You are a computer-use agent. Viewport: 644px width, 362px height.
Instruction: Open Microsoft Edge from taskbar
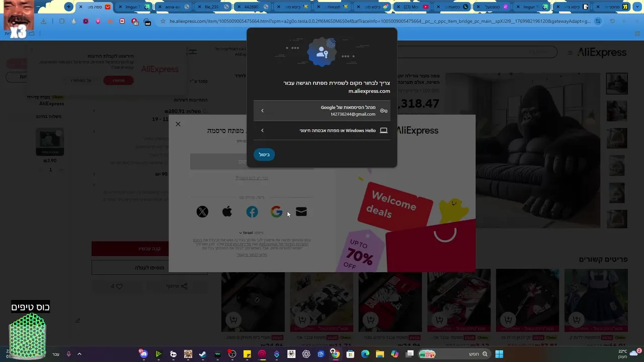(x=365, y=354)
